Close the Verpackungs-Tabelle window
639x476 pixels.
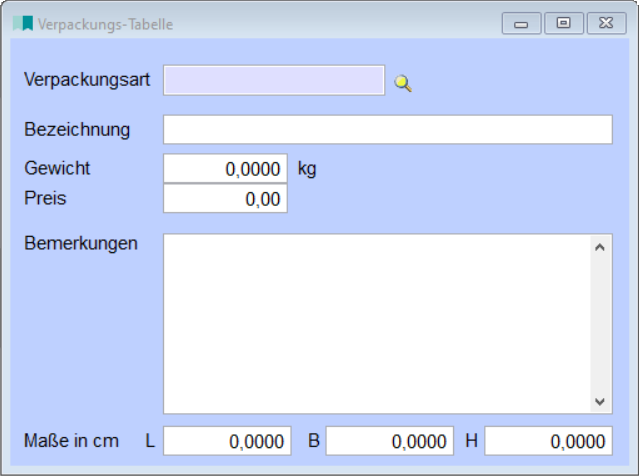click(606, 23)
